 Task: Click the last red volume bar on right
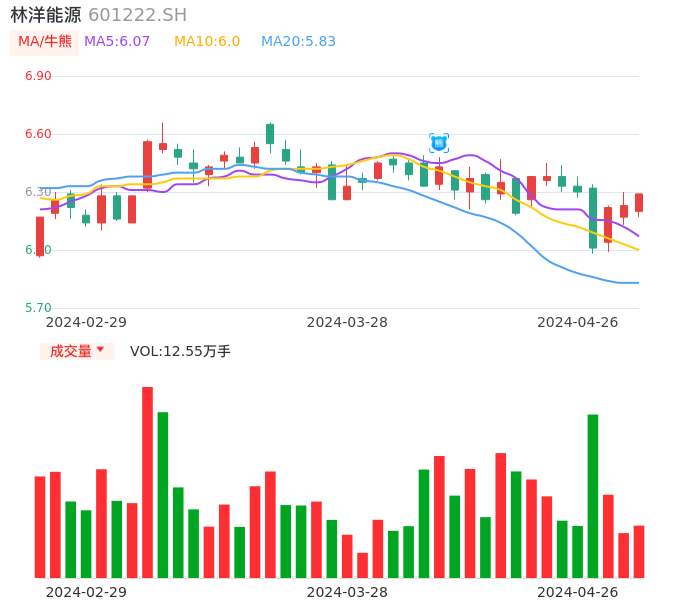point(639,551)
